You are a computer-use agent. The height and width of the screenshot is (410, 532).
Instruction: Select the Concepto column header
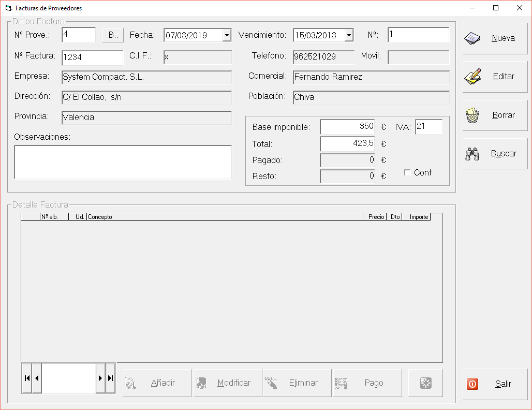pyautogui.click(x=225, y=217)
